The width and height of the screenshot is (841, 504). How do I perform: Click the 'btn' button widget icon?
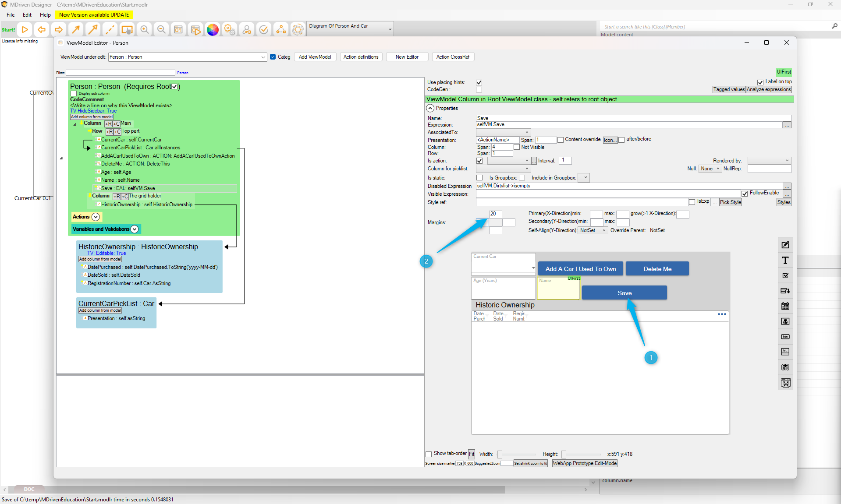point(785,337)
